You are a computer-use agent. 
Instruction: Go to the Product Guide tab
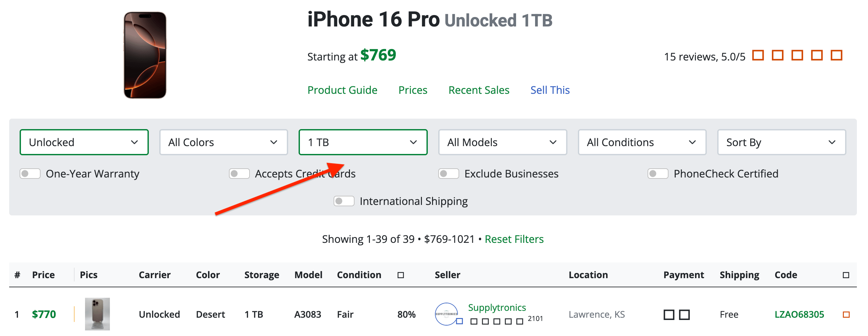click(x=342, y=90)
